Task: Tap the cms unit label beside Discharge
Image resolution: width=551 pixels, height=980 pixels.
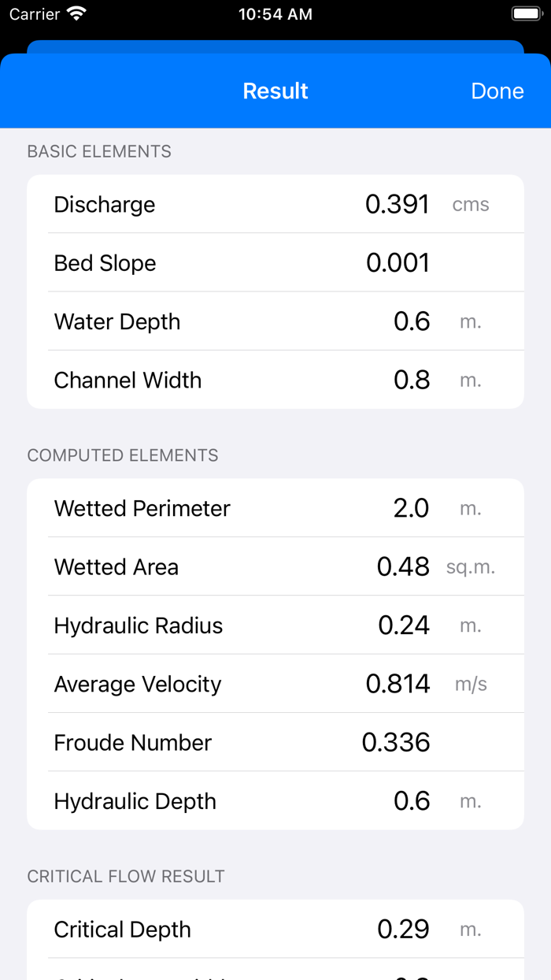Action: tap(471, 203)
